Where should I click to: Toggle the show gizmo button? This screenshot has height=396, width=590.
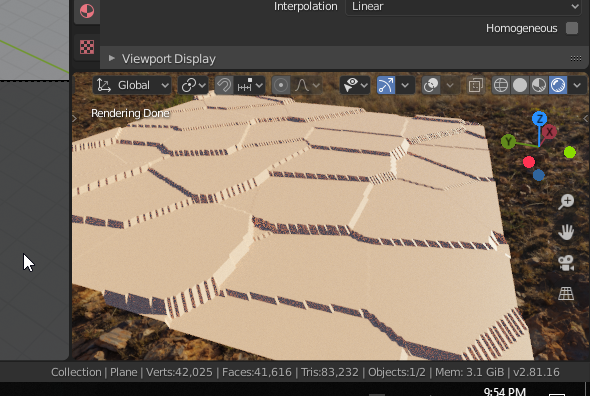click(x=386, y=85)
